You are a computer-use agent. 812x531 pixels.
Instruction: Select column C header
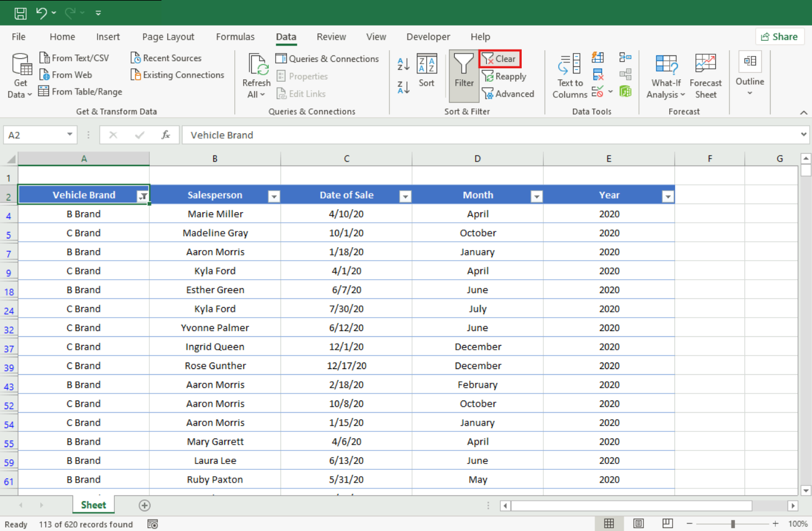coord(346,159)
